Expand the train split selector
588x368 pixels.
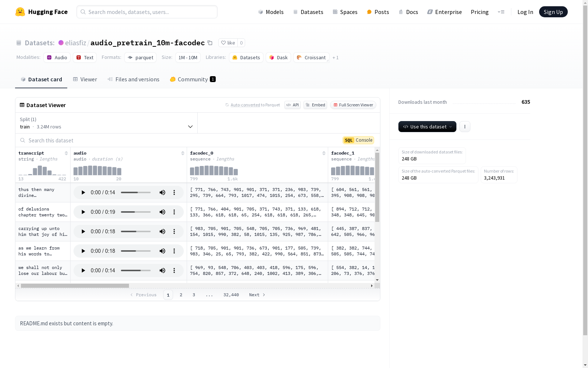pyautogui.click(x=106, y=123)
